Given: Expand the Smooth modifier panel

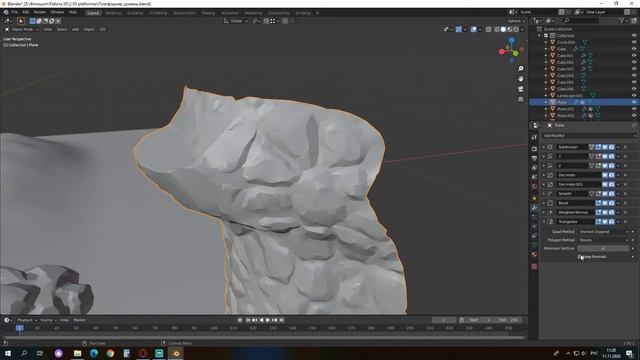Looking at the screenshot, I should 544,193.
